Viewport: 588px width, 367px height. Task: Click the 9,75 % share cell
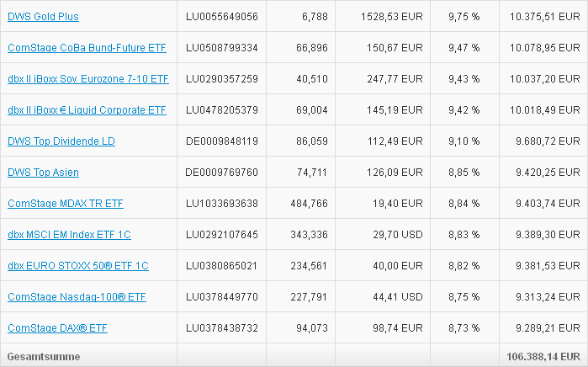tap(464, 17)
